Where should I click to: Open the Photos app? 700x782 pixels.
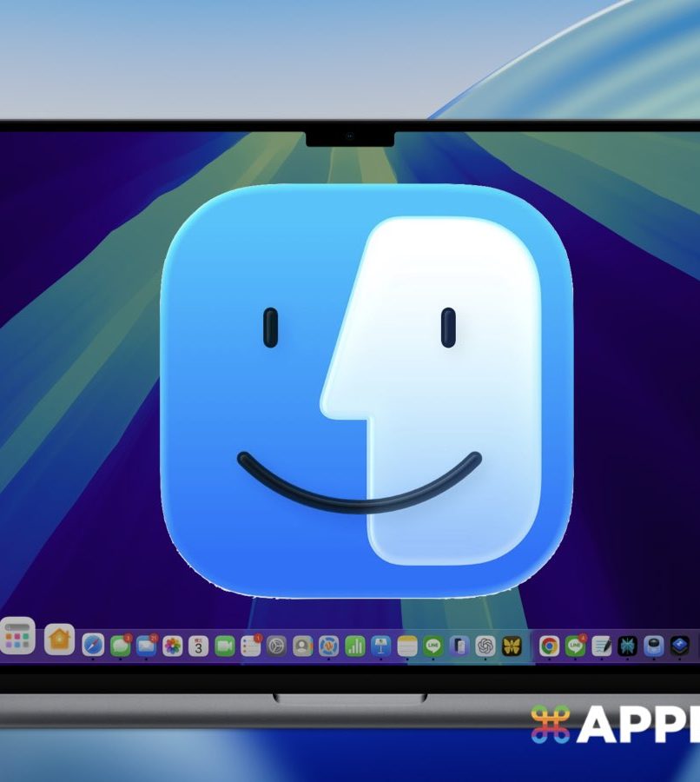click(173, 646)
